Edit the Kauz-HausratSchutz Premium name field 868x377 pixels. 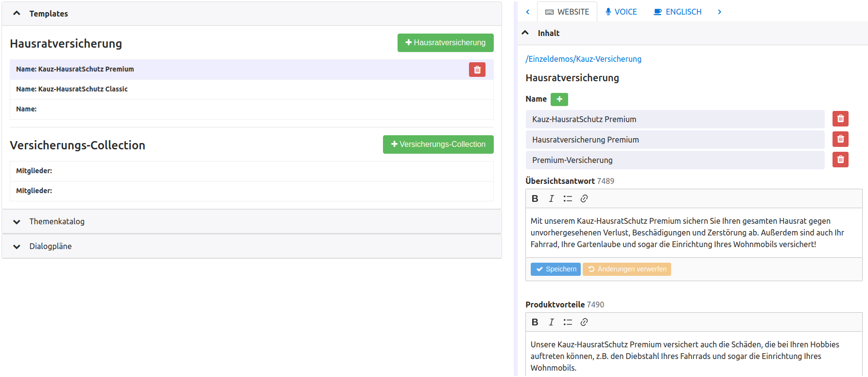click(675, 119)
